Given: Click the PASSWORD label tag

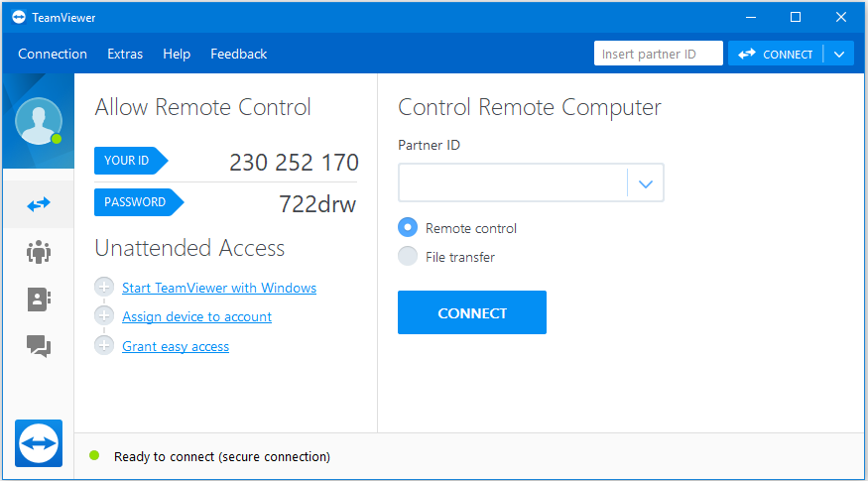Looking at the screenshot, I should (x=139, y=202).
